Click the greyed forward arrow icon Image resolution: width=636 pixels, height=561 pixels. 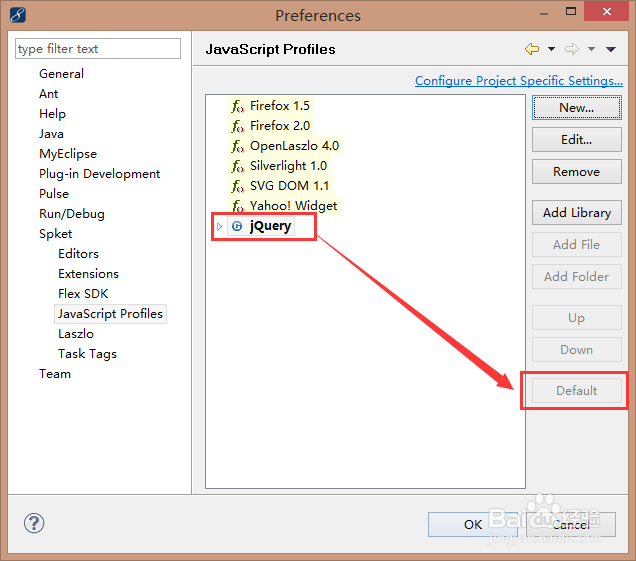572,49
